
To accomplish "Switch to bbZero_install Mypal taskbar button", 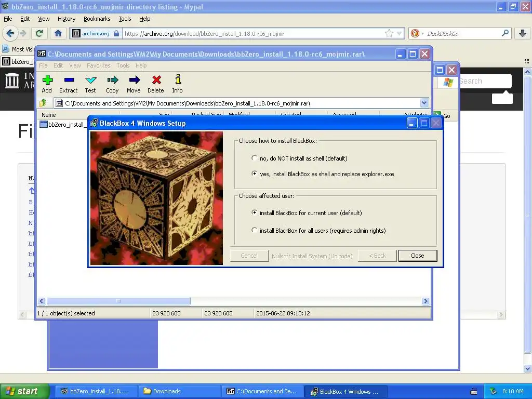I will pos(96,391).
